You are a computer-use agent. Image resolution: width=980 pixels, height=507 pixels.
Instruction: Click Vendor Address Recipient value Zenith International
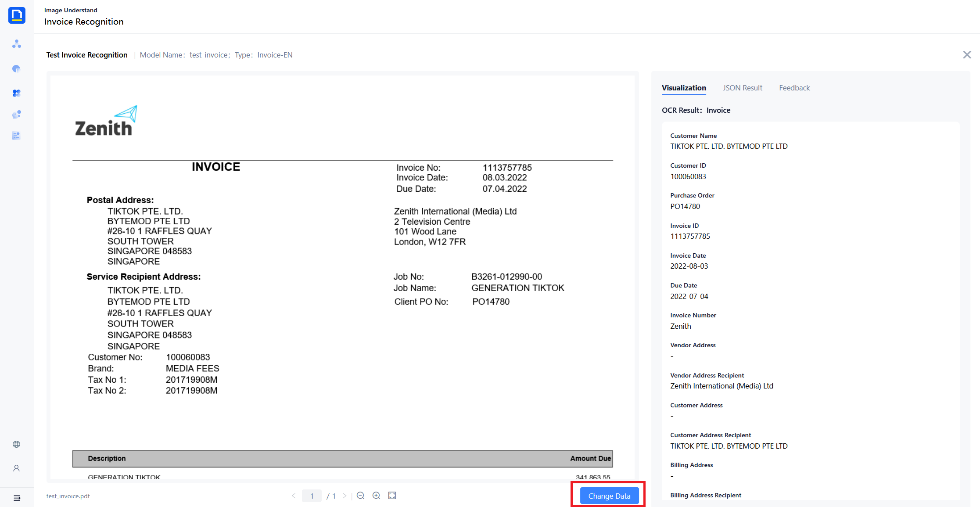722,386
